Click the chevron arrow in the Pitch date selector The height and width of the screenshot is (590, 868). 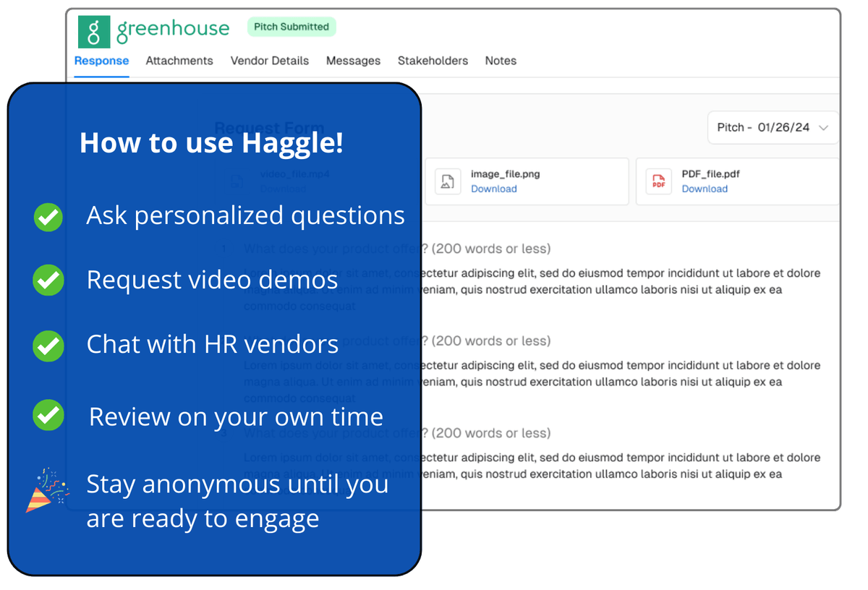pos(823,127)
